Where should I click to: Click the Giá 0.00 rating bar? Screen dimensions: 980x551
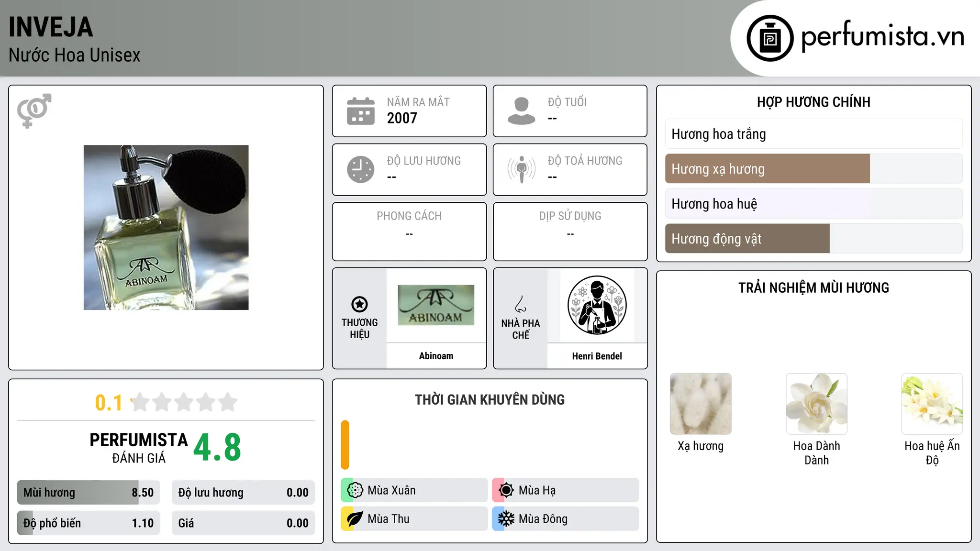[243, 523]
